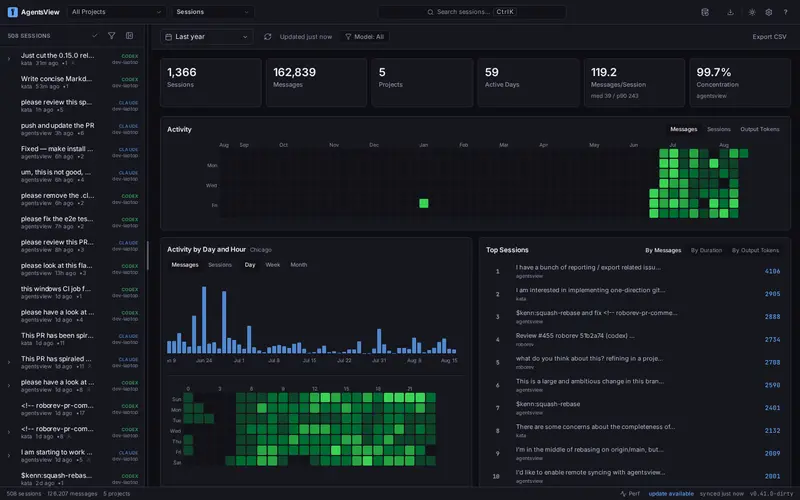Image resolution: width=800 pixels, height=500 pixels.
Task: Click the 162,839 Messages stat card
Action: (x=316, y=83)
